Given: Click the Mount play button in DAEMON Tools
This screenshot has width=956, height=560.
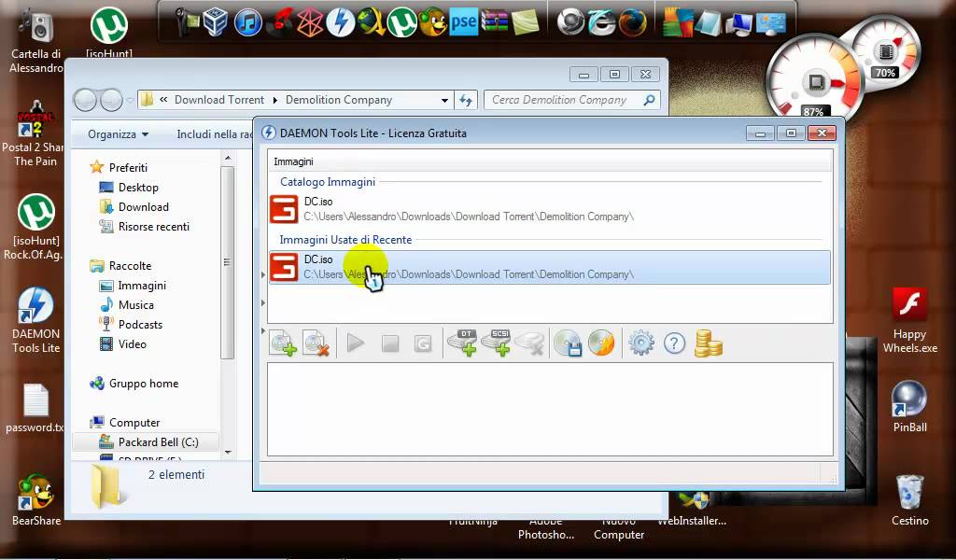Looking at the screenshot, I should point(356,343).
